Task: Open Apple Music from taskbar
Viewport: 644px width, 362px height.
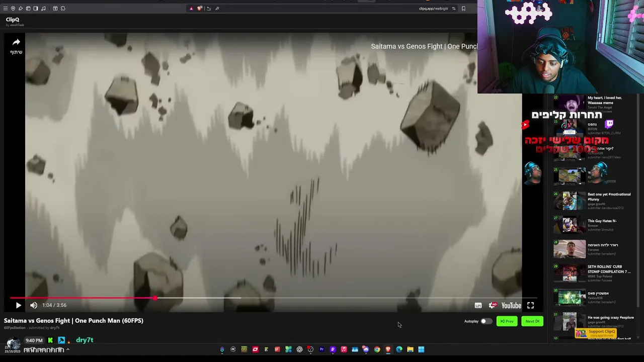Action: (344, 349)
